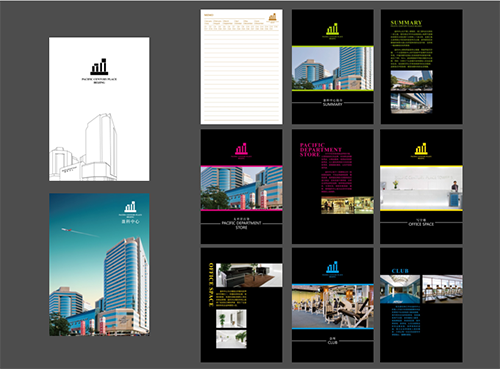The width and height of the screenshot is (500, 369).
Task: Open the SUMMARY text page with photos
Action: tap(422, 67)
